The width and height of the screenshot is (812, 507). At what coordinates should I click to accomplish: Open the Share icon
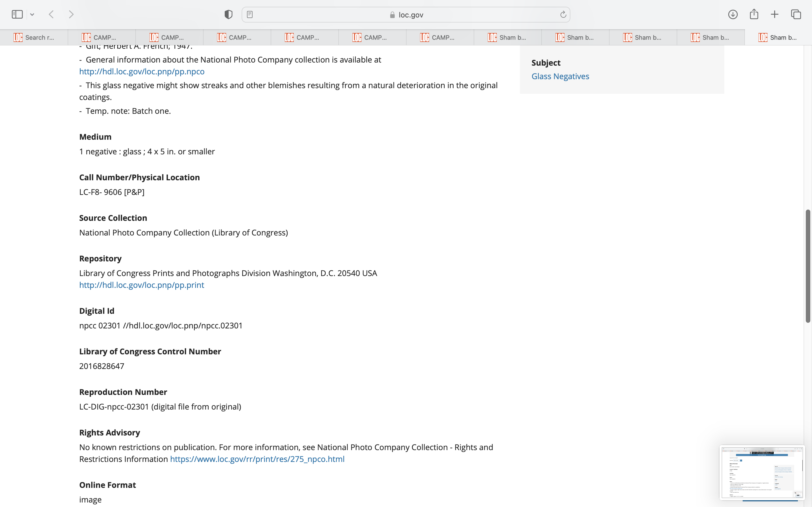(x=754, y=14)
